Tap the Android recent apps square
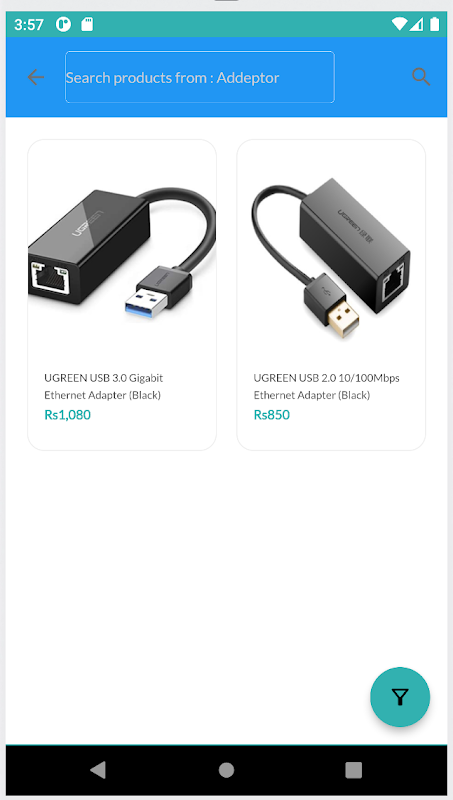Image resolution: width=453 pixels, height=800 pixels. (x=353, y=770)
